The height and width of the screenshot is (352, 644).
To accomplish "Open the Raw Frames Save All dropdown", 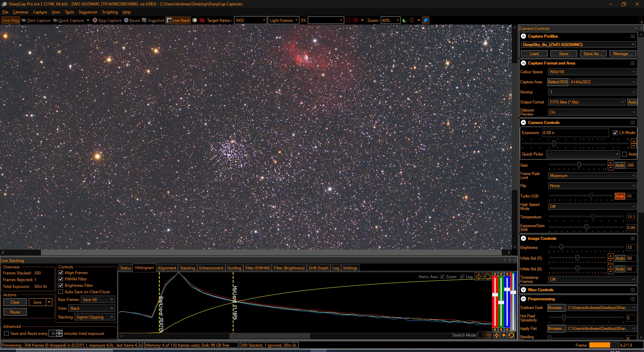I will click(x=98, y=300).
